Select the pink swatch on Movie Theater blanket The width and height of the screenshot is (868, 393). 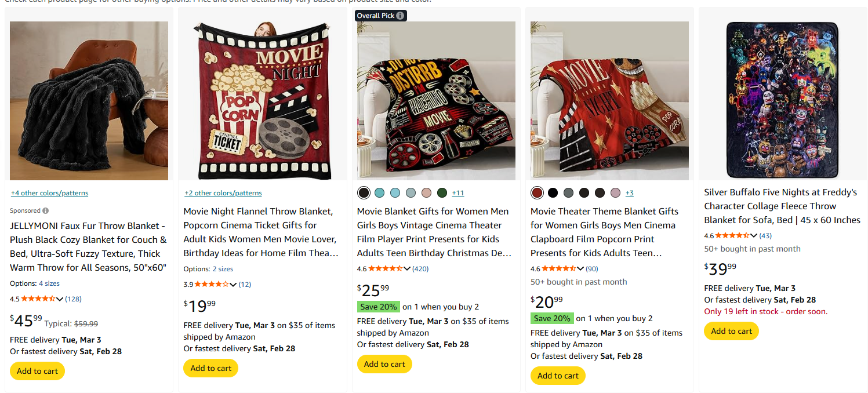coord(614,192)
